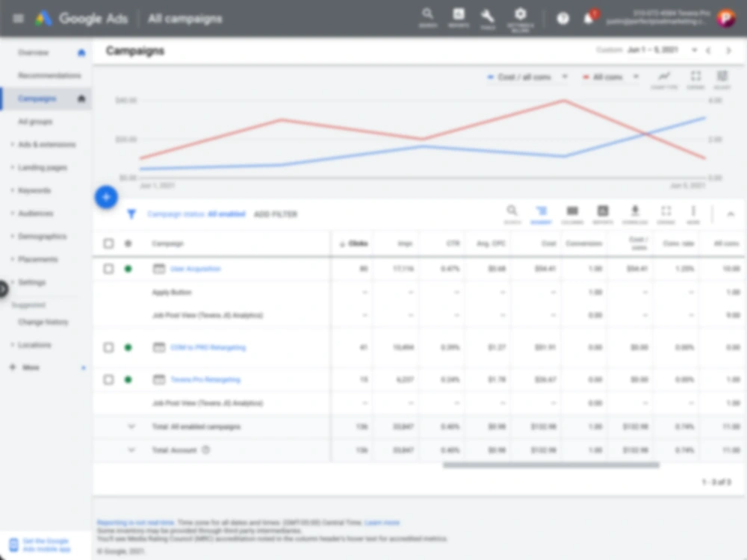
Task: Click the Overview home icon in sidebar
Action: pyautogui.click(x=81, y=52)
